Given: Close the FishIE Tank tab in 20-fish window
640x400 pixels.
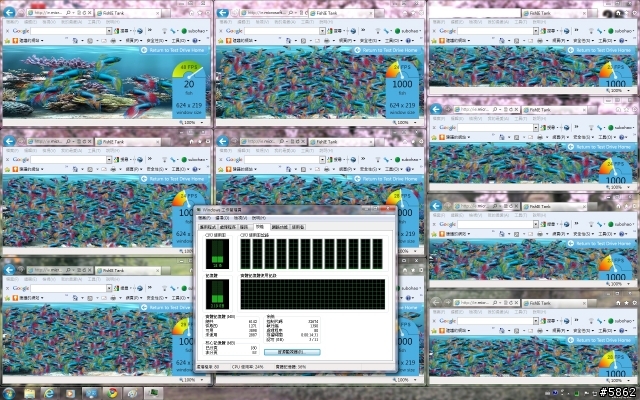Looking at the screenshot, I should click(x=157, y=13).
